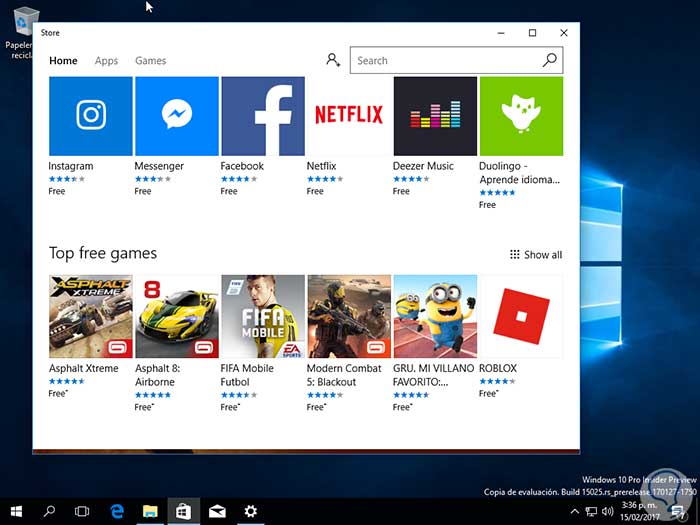
Task: Open the Action Center notifications icon
Action: pos(679,512)
